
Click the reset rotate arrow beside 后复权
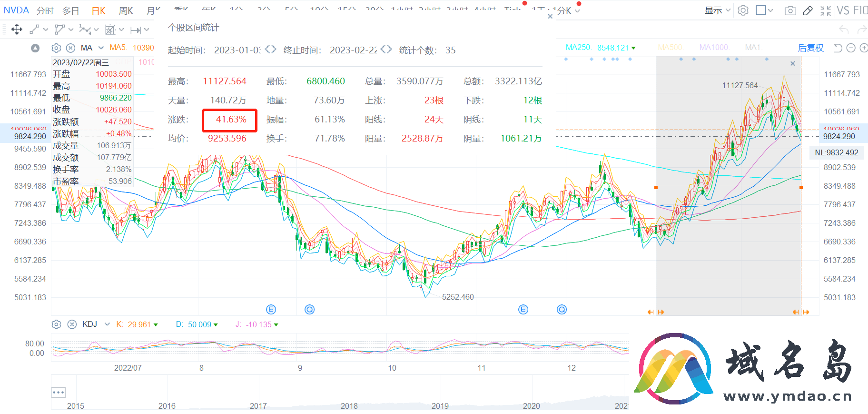click(x=838, y=48)
